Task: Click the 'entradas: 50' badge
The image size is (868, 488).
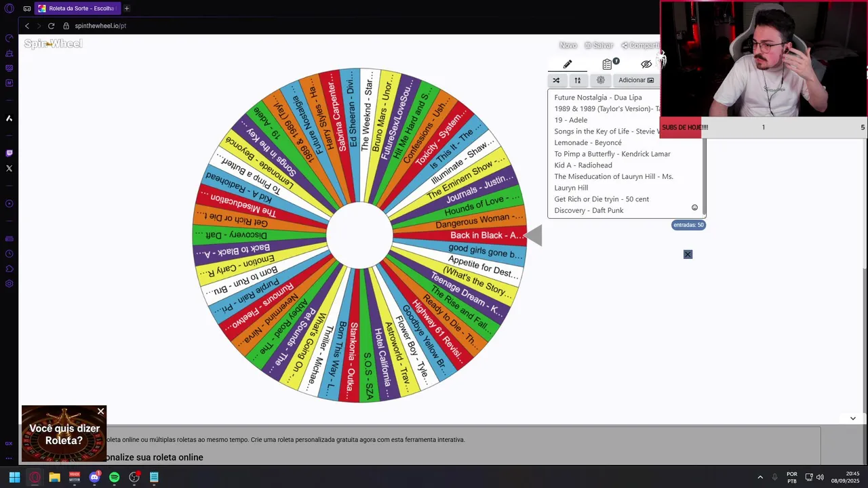Action: 688,225
